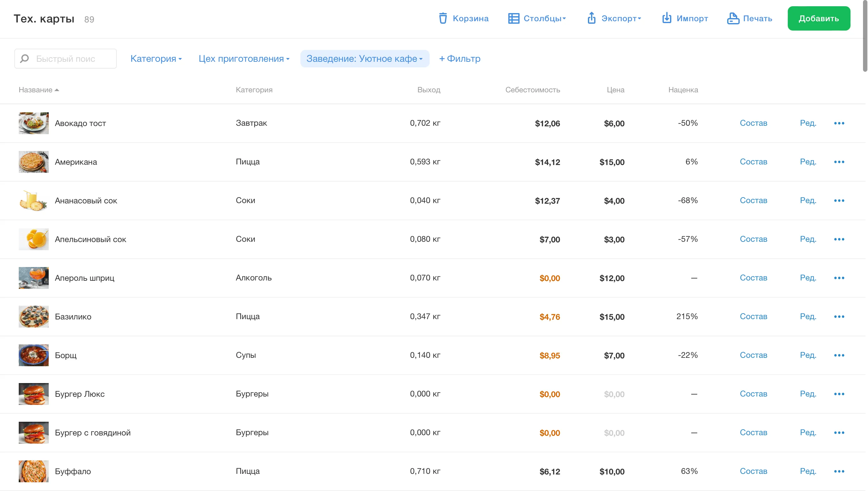Open Заведение: Уютное кафе dropdown
This screenshot has width=868, height=491.
(x=364, y=59)
